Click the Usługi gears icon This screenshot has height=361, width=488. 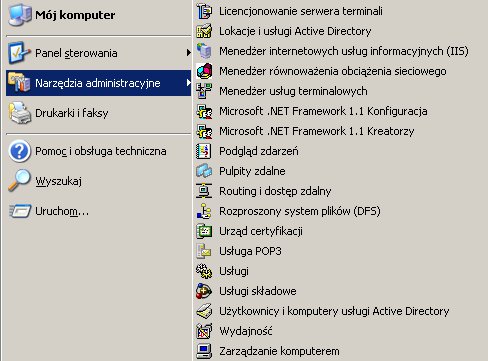(204, 271)
